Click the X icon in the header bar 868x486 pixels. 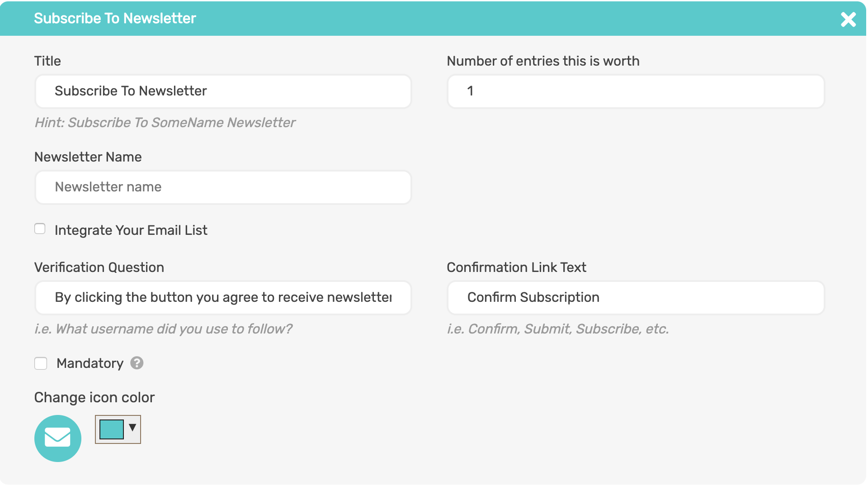(x=849, y=19)
